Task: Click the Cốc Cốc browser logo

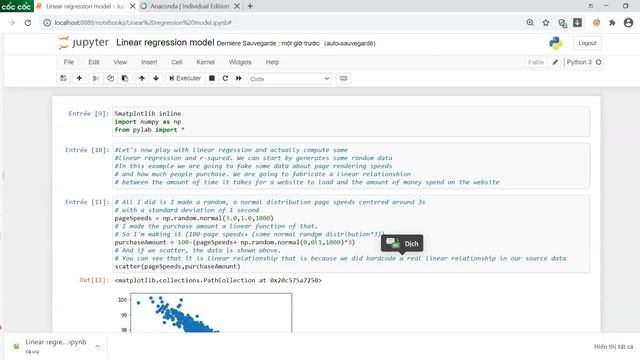Action: coord(16,6)
